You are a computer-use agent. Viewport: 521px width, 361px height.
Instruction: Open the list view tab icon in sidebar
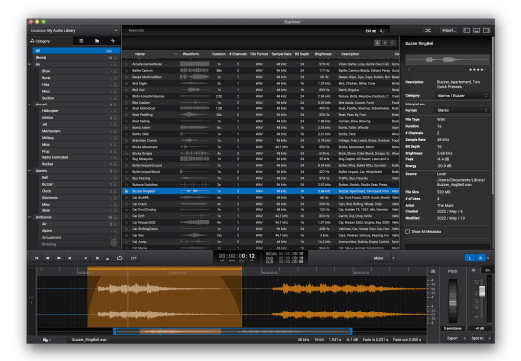pyautogui.click(x=81, y=41)
